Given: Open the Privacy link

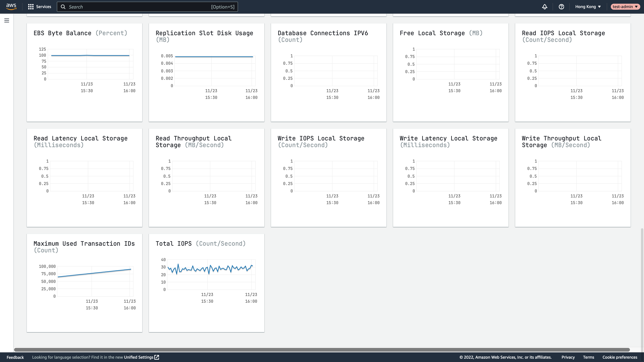Looking at the screenshot, I should pyautogui.click(x=568, y=357).
